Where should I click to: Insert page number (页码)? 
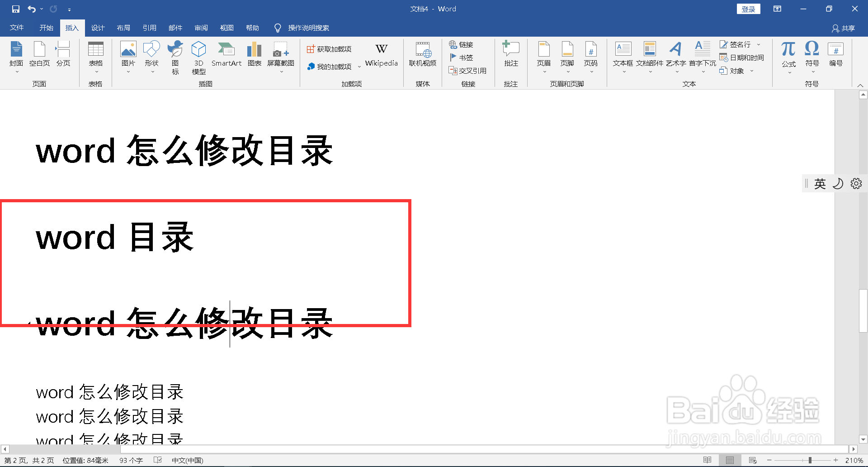(591, 57)
